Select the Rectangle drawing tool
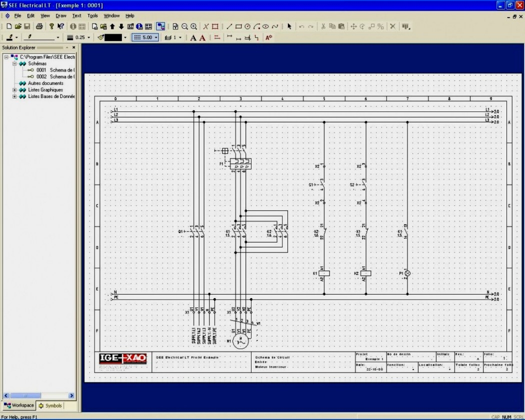 pyautogui.click(x=238, y=26)
